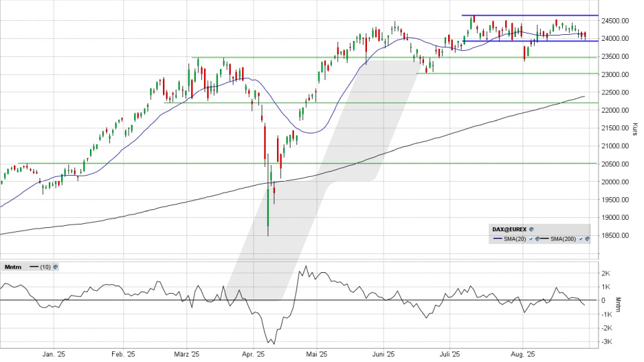Click the -3K momentum axis label
This screenshot has width=644, height=362.
607,342
